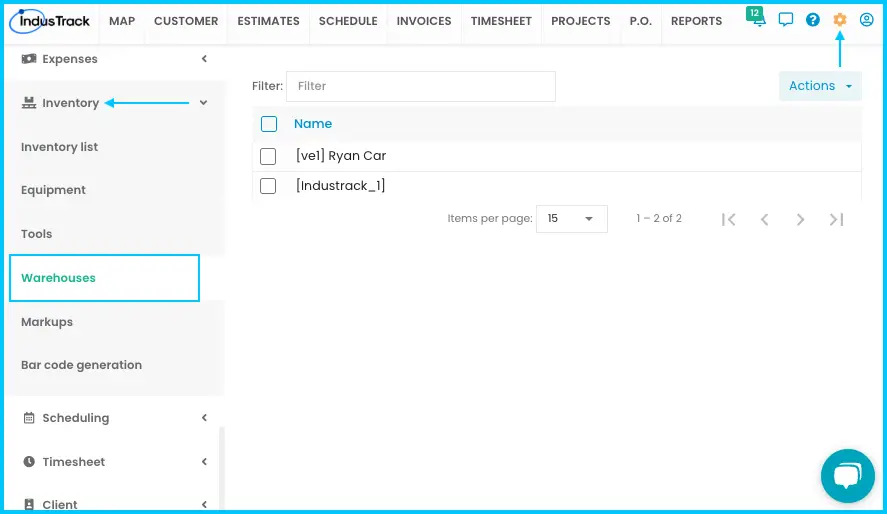Open the Actions dropdown
The height and width of the screenshot is (514, 887).
point(820,86)
